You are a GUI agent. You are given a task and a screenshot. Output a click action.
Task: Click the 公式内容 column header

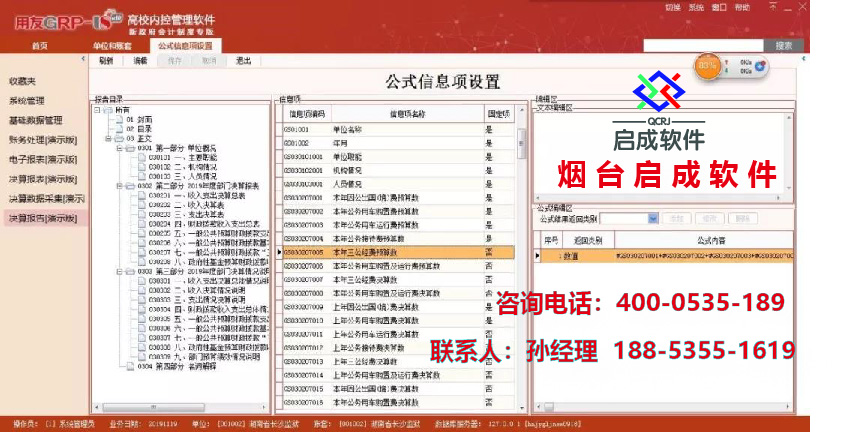pyautogui.click(x=703, y=240)
